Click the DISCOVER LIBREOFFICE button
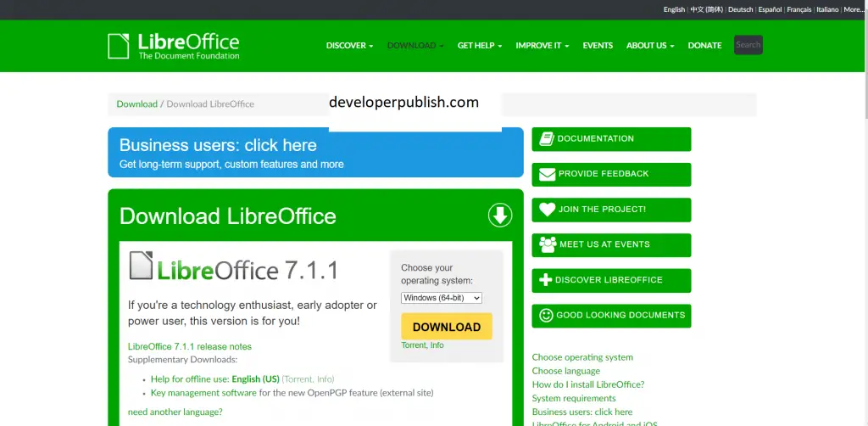 click(611, 280)
